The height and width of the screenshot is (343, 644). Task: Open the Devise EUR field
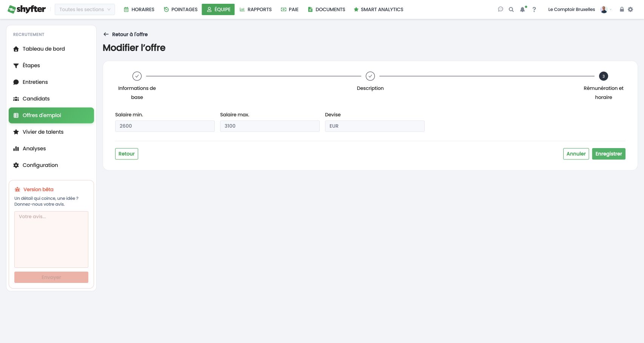pyautogui.click(x=375, y=126)
